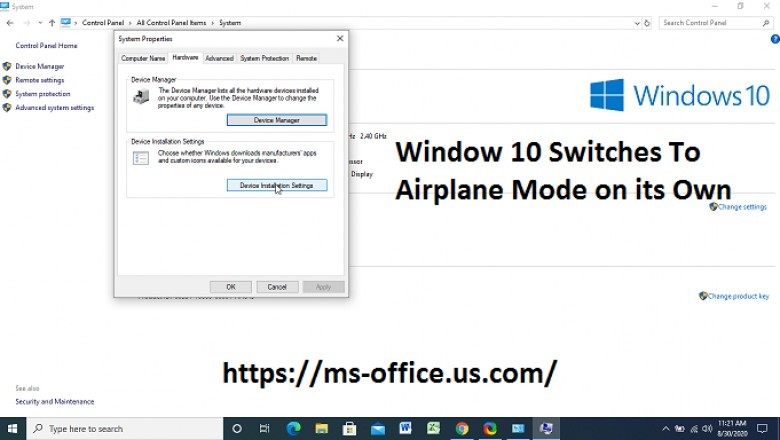The image size is (780, 440).
Task: Cancel the System Properties dialog
Action: (277, 287)
